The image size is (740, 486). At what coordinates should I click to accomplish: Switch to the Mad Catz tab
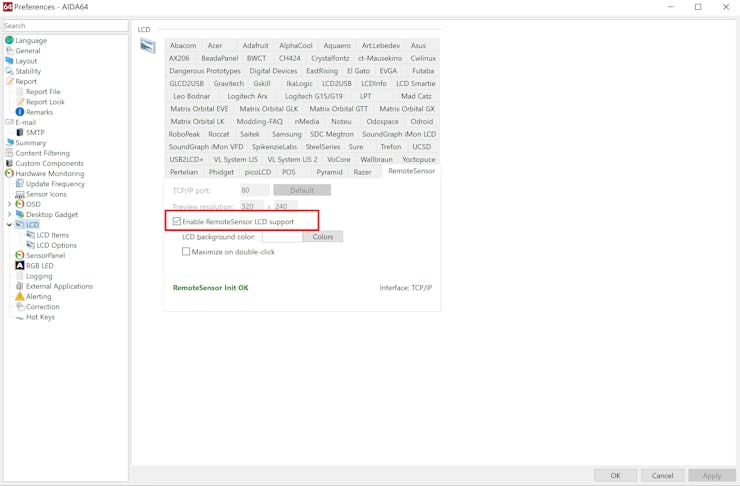416,96
